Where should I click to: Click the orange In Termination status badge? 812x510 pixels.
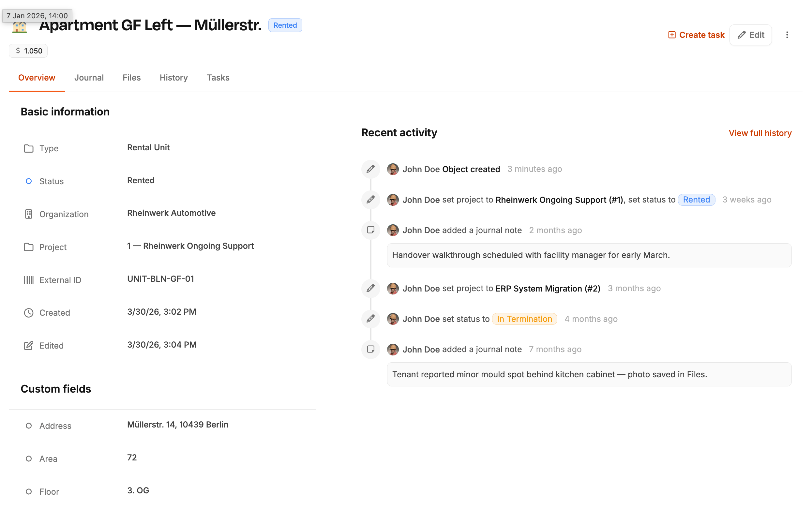pos(524,319)
